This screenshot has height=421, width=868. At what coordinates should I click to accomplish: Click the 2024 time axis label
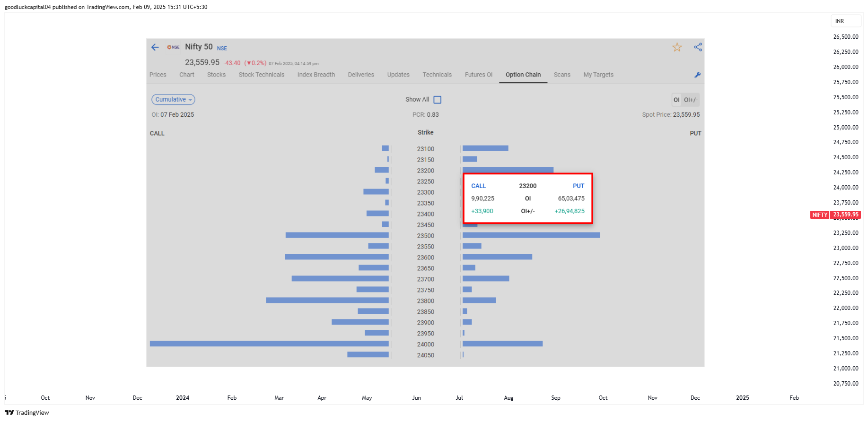[183, 398]
